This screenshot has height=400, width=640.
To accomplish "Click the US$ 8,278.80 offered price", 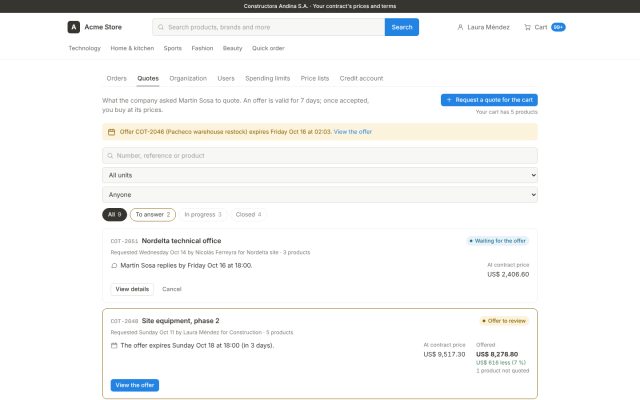I will pos(497,354).
